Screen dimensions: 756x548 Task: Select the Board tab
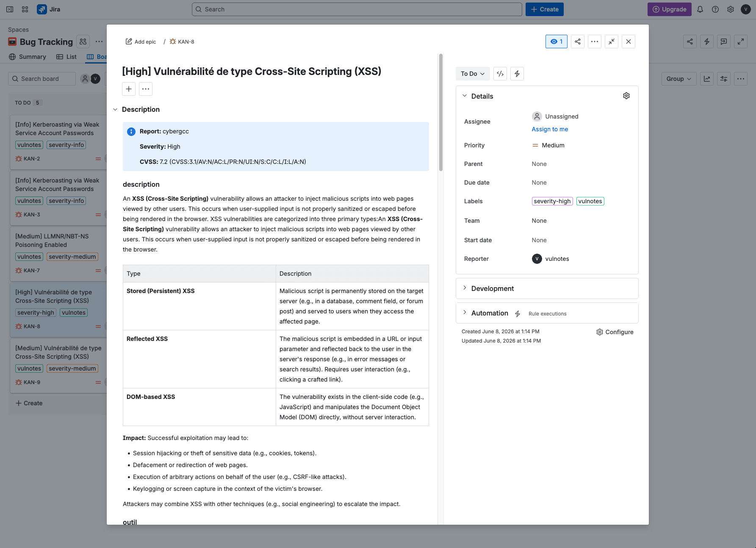(97, 57)
